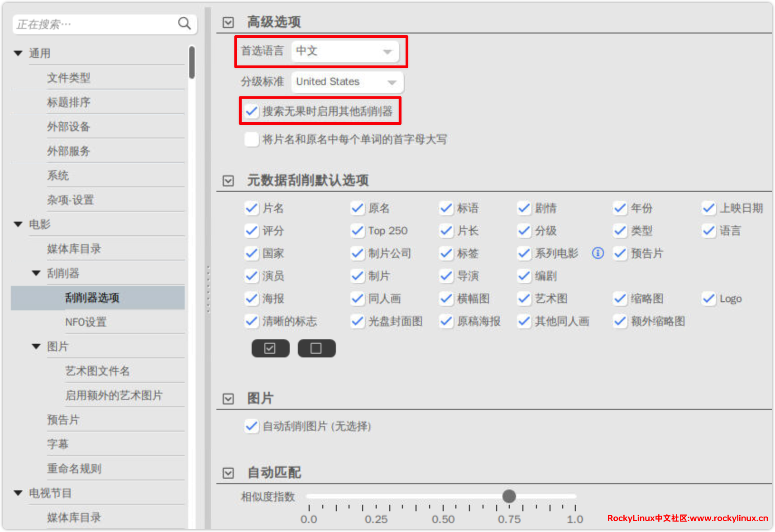Click the 相似度指数 slider handle
775x532 pixels.
pyautogui.click(x=509, y=496)
